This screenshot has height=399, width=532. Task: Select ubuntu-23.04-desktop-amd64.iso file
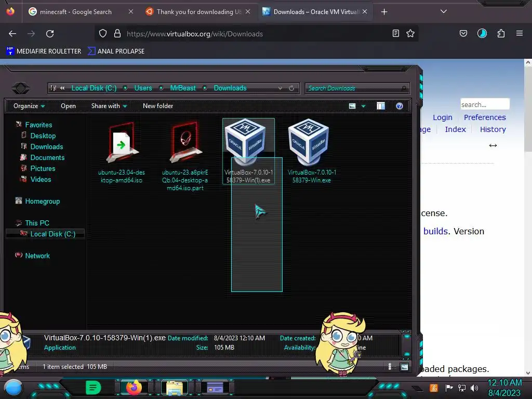pos(122,153)
